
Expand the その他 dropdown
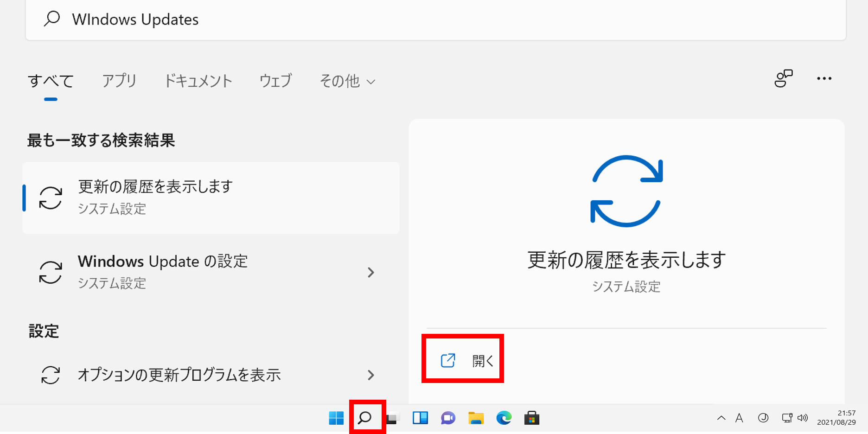pyautogui.click(x=347, y=81)
